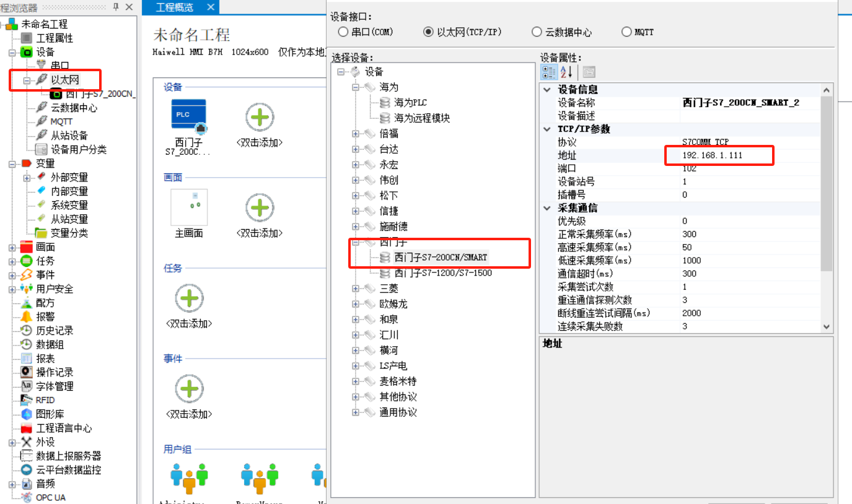
Task: Select the add-screen plus icon beside 主画面
Action: [260, 207]
